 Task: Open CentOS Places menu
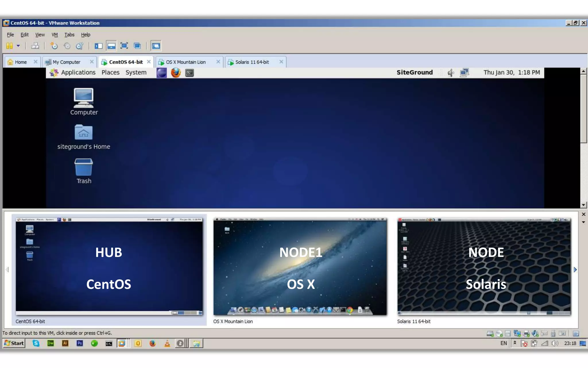click(111, 72)
